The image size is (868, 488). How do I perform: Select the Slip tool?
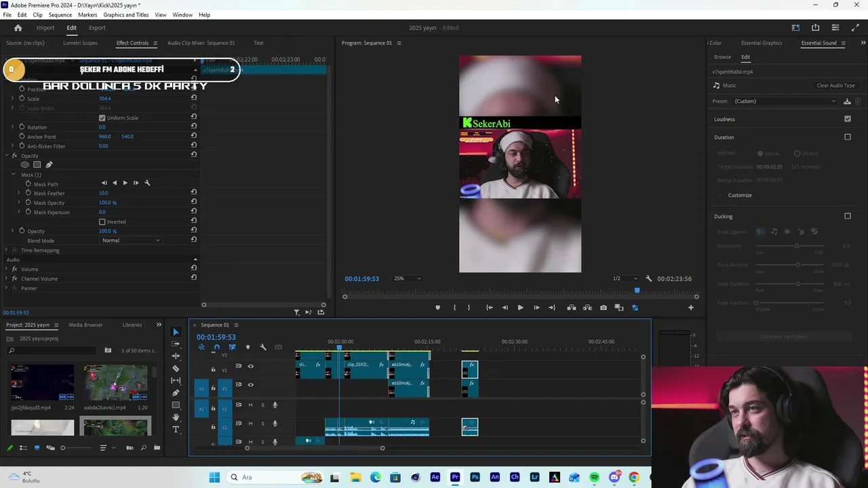[x=176, y=381]
